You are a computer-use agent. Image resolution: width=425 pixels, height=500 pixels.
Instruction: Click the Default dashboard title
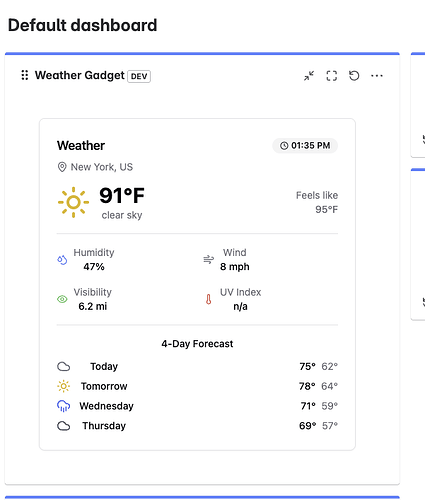coord(82,25)
